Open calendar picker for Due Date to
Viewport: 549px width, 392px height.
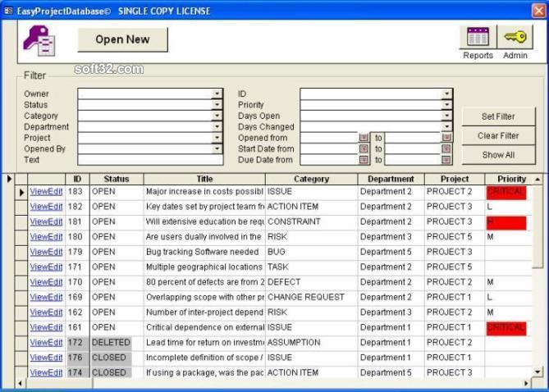446,160
